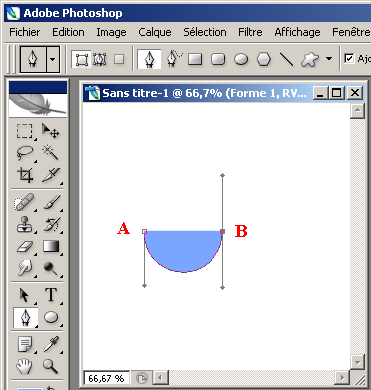This screenshot has width=371, height=390.
Task: Maximize the Sans titre-1 document window
Action: 337,93
